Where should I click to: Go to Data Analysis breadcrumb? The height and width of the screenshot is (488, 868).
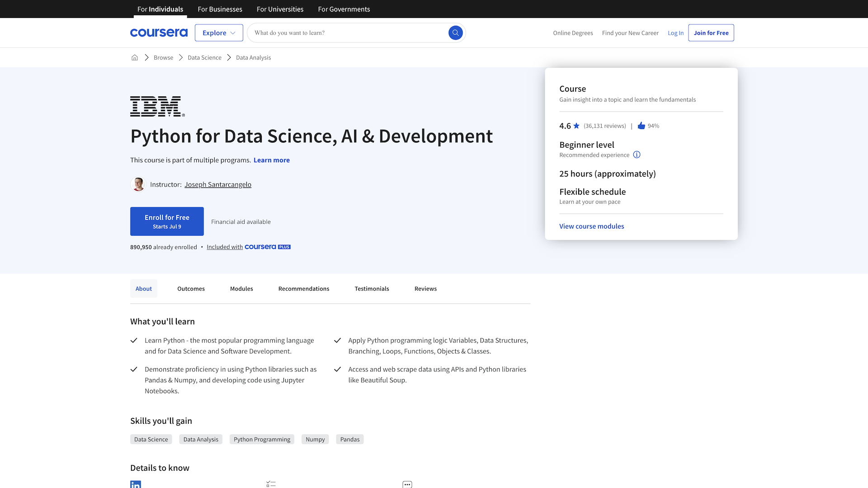point(253,57)
